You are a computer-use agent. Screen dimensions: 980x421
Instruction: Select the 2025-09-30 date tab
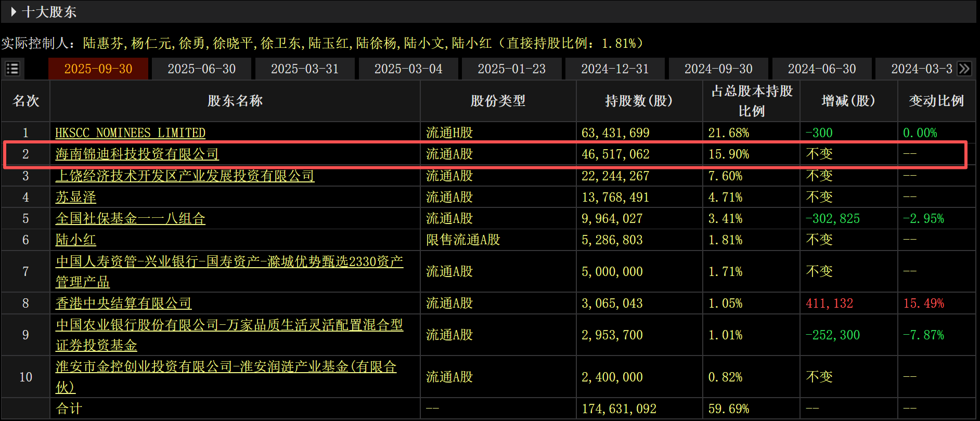coord(98,69)
